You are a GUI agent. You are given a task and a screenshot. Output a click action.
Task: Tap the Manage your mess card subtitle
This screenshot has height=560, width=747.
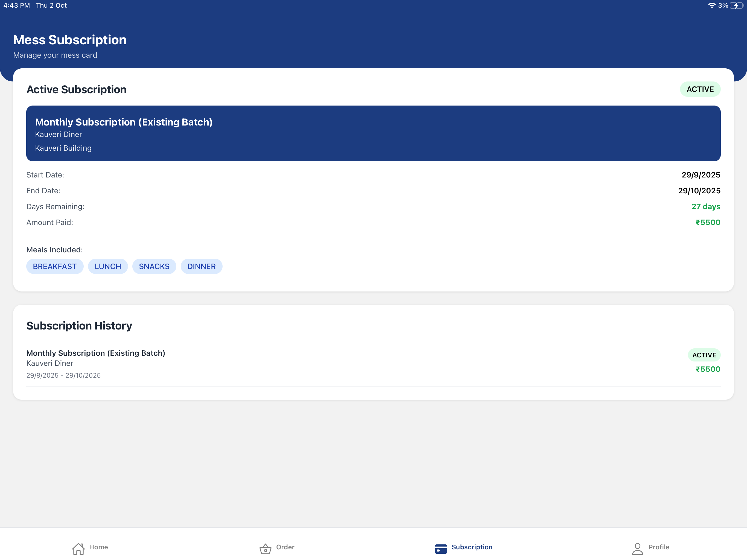[55, 55]
